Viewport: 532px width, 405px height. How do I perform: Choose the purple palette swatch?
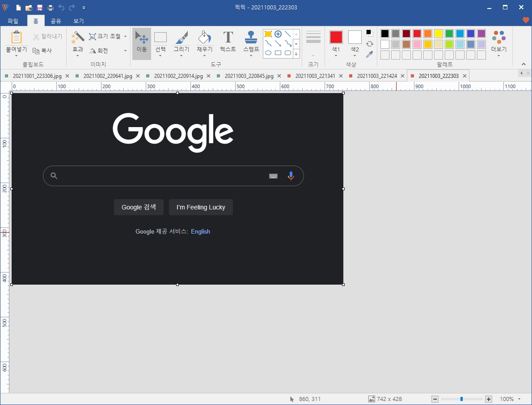[481, 33]
